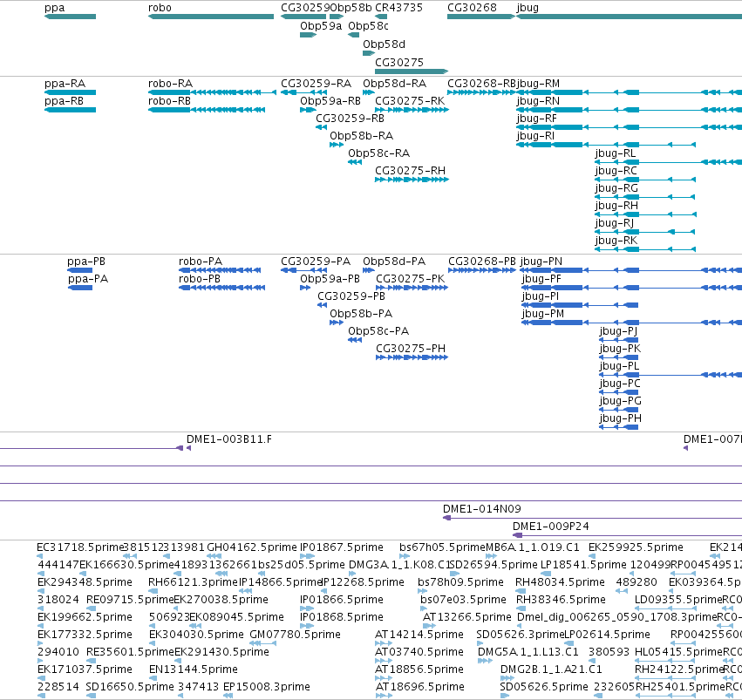
Task: Click the Obp58c-RA transcript label
Action: 379,153
